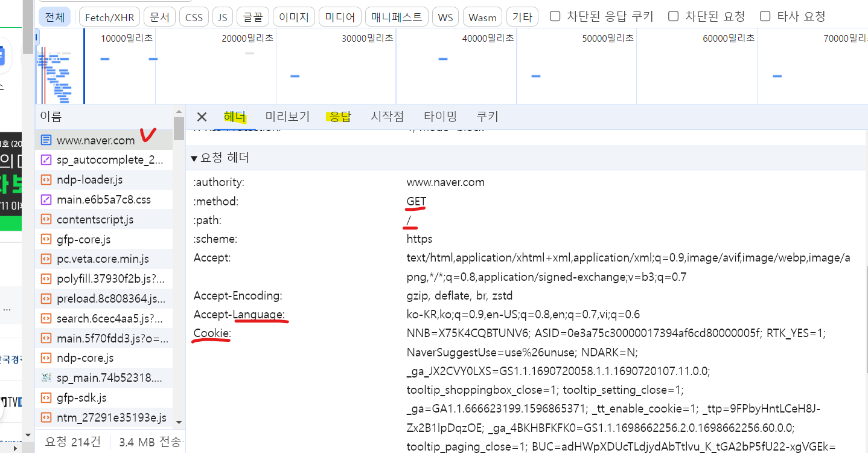Select the gfp-core.js request name
This screenshot has height=453, width=868.
(83, 239)
